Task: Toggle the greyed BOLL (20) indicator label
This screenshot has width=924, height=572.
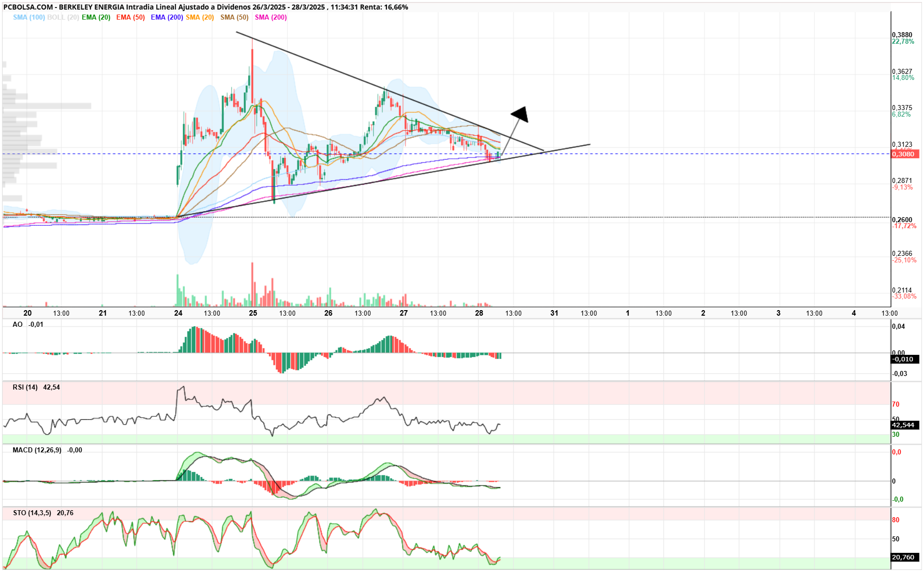Action: (63, 17)
